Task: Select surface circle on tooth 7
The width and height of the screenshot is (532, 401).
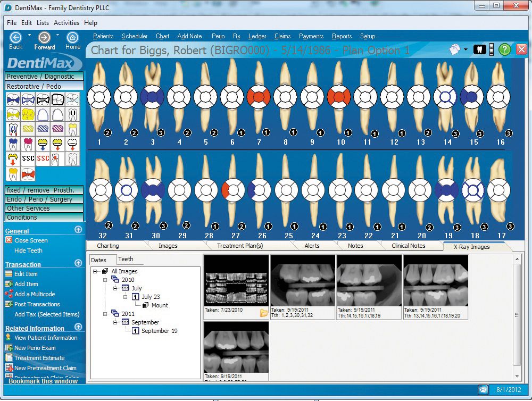Action: [x=259, y=97]
